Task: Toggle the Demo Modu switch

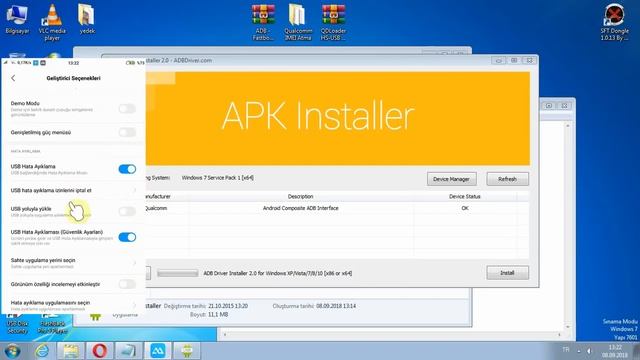Action: coord(127,109)
